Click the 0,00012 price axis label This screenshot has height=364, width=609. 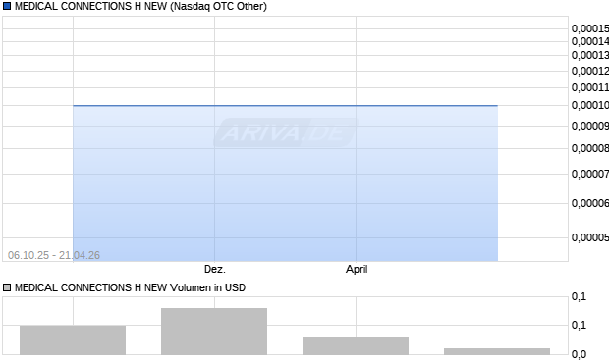pos(590,71)
